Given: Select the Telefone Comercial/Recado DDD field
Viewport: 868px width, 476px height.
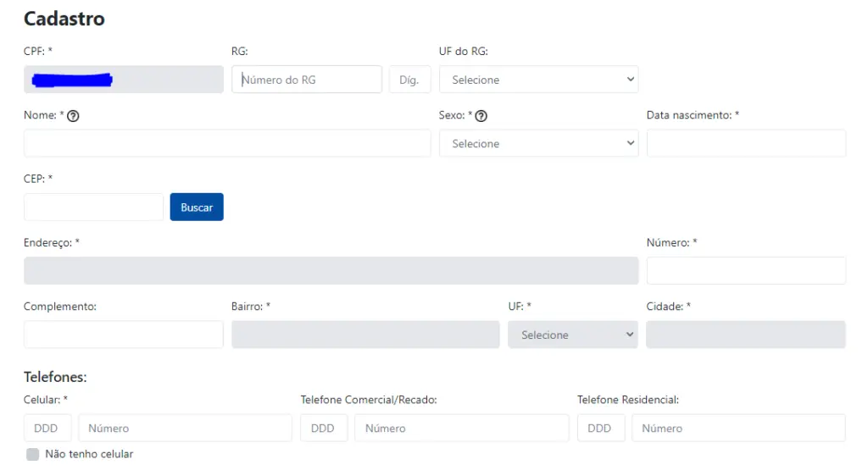Looking at the screenshot, I should tap(324, 428).
